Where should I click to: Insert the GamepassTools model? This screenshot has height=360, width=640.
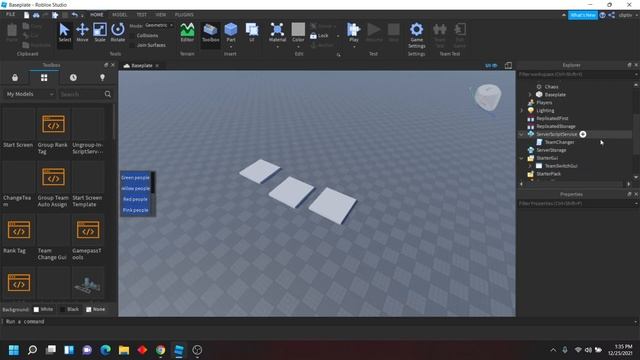tap(88, 231)
